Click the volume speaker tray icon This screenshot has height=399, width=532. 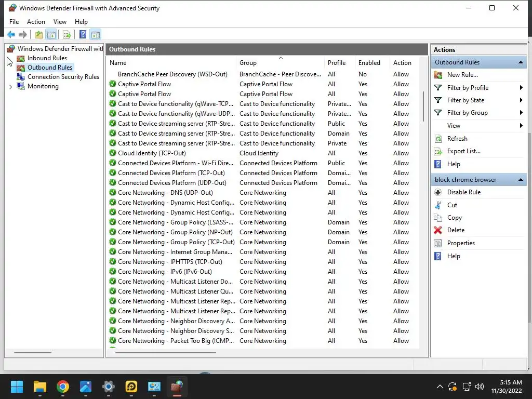coord(479,387)
